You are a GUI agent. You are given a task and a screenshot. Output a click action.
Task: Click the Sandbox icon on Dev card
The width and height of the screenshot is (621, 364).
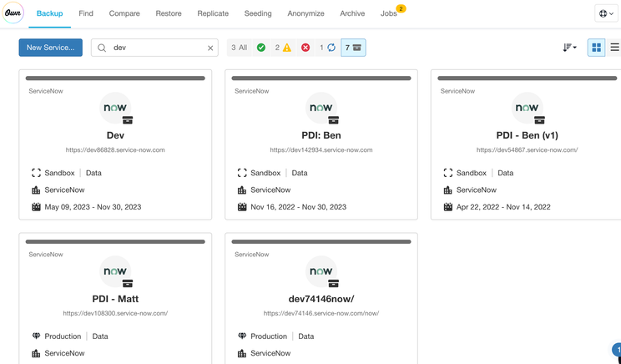(36, 173)
